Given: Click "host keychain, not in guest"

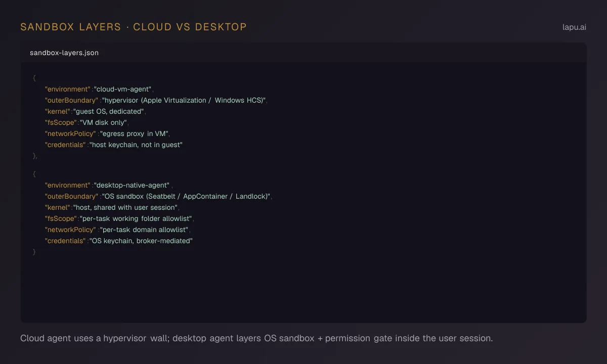Looking at the screenshot, I should click(x=136, y=145).
